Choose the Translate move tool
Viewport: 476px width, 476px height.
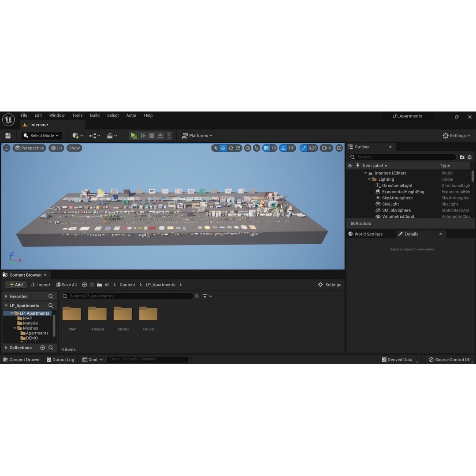[223, 148]
